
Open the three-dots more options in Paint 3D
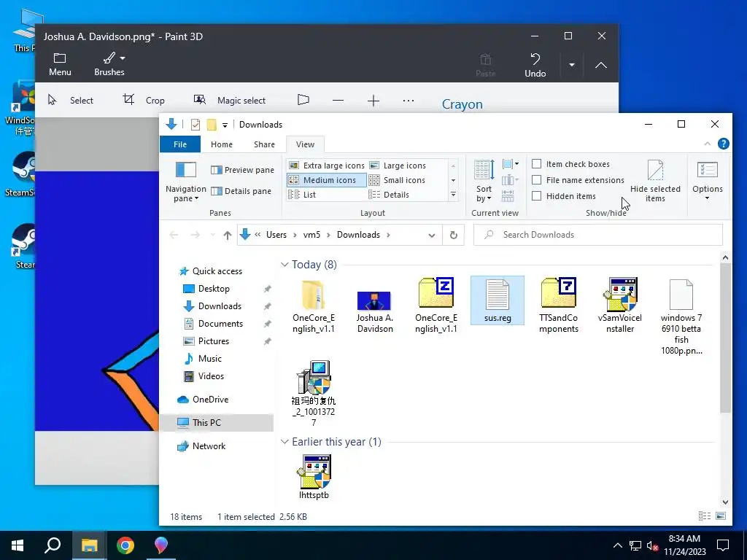[x=409, y=101]
